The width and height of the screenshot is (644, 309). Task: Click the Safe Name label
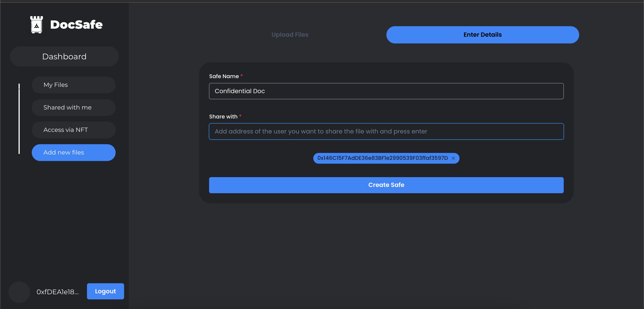[x=224, y=76]
